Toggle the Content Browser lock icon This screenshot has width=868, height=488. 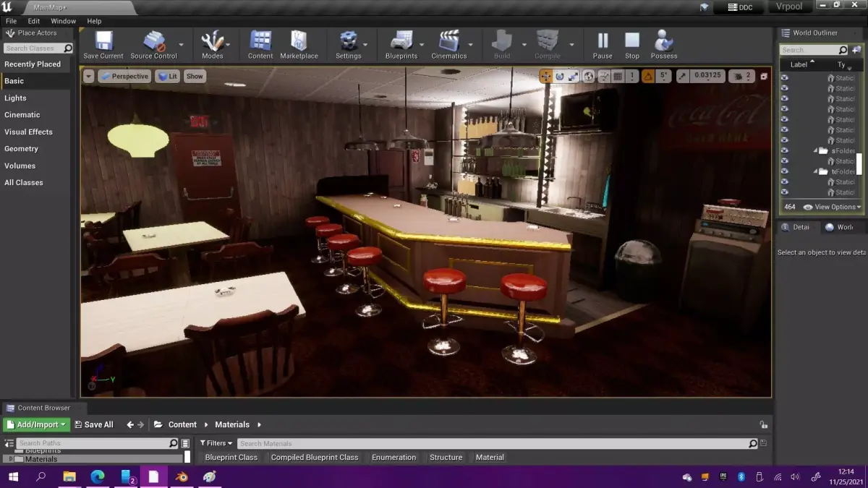[762, 425]
